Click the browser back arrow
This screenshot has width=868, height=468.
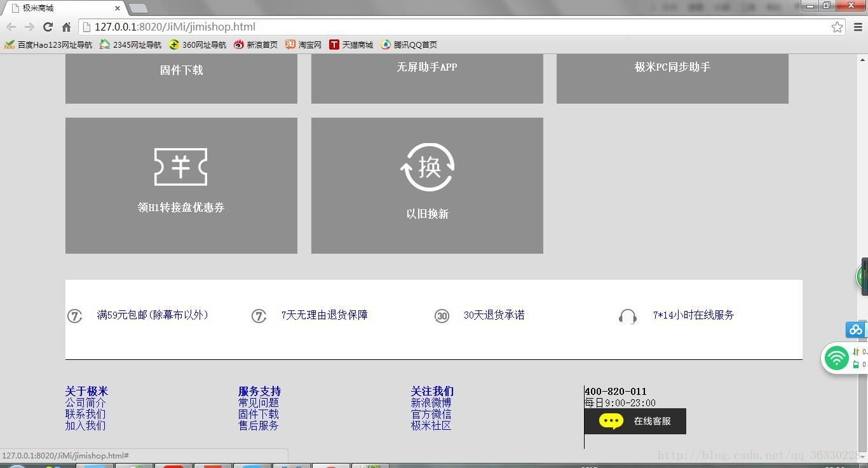pyautogui.click(x=11, y=27)
